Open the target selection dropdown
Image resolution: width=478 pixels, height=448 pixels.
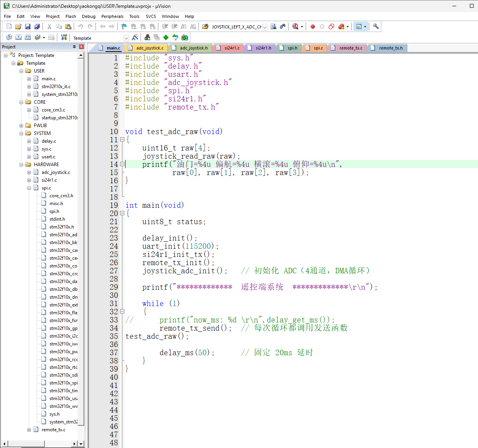126,38
